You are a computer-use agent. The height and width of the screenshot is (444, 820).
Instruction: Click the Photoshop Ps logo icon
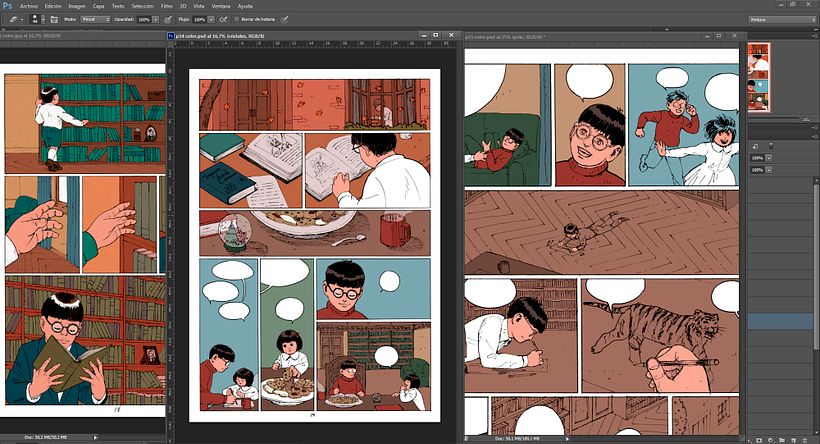pyautogui.click(x=8, y=6)
